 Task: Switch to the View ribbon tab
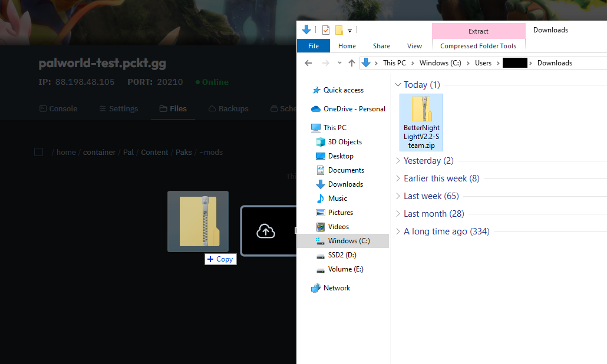pos(414,46)
